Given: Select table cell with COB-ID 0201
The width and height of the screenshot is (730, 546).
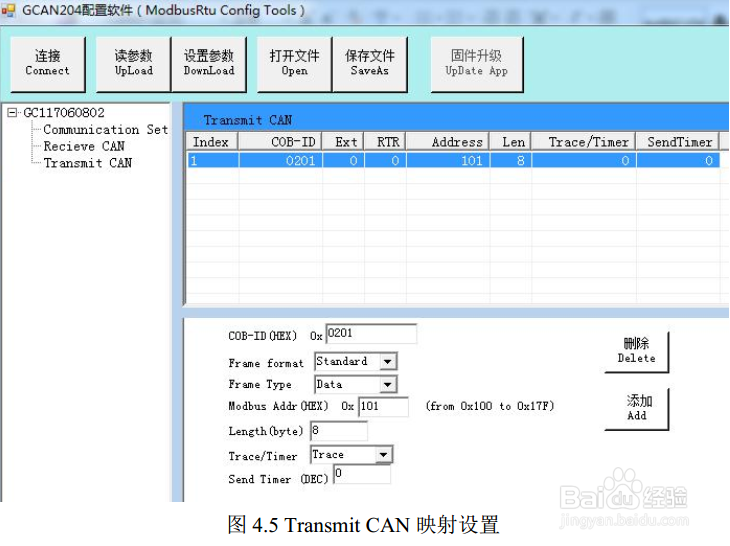Looking at the screenshot, I should 280,161.
